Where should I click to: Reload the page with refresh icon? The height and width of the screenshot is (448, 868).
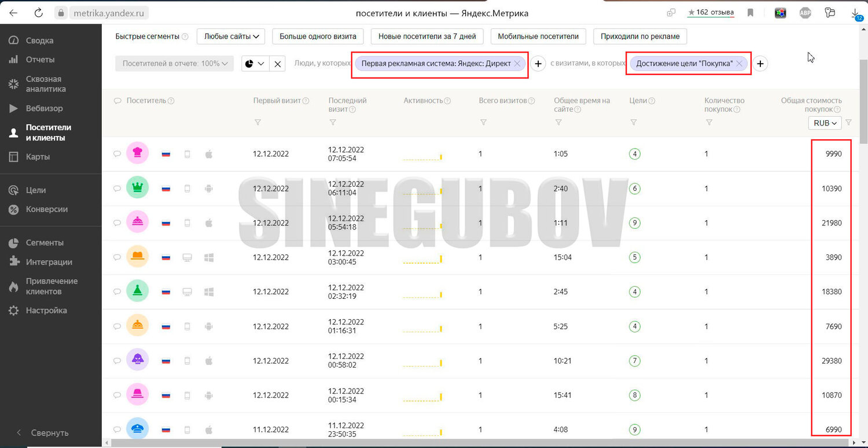tap(39, 13)
